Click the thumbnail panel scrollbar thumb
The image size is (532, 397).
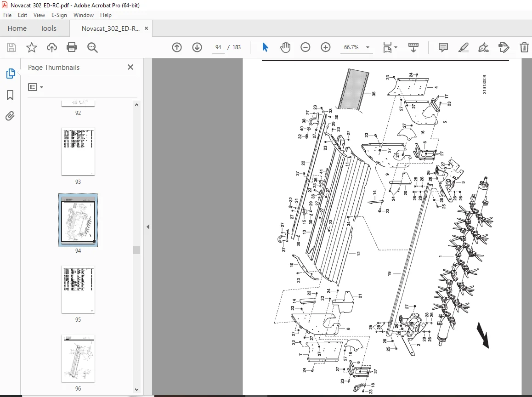point(137,250)
